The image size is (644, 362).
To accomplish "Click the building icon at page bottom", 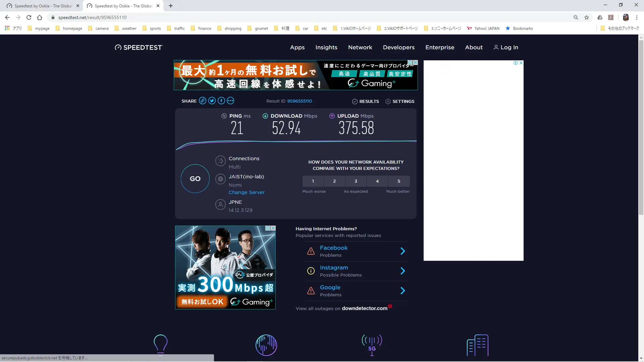I will (x=478, y=345).
